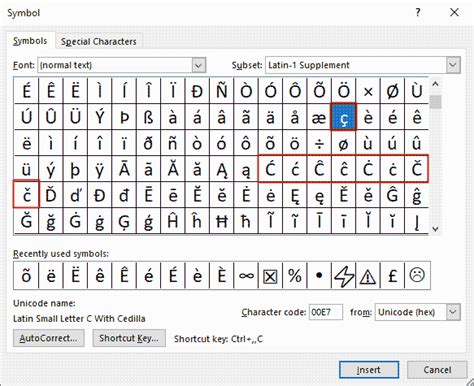Image resolution: width=474 pixels, height=386 pixels.
Task: Select å with ring above
Action: click(295, 117)
